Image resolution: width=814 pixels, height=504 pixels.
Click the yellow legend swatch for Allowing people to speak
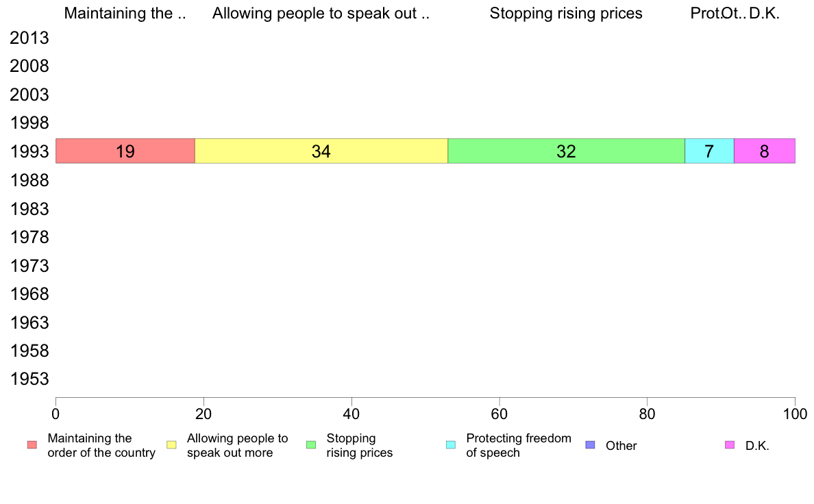(171, 445)
